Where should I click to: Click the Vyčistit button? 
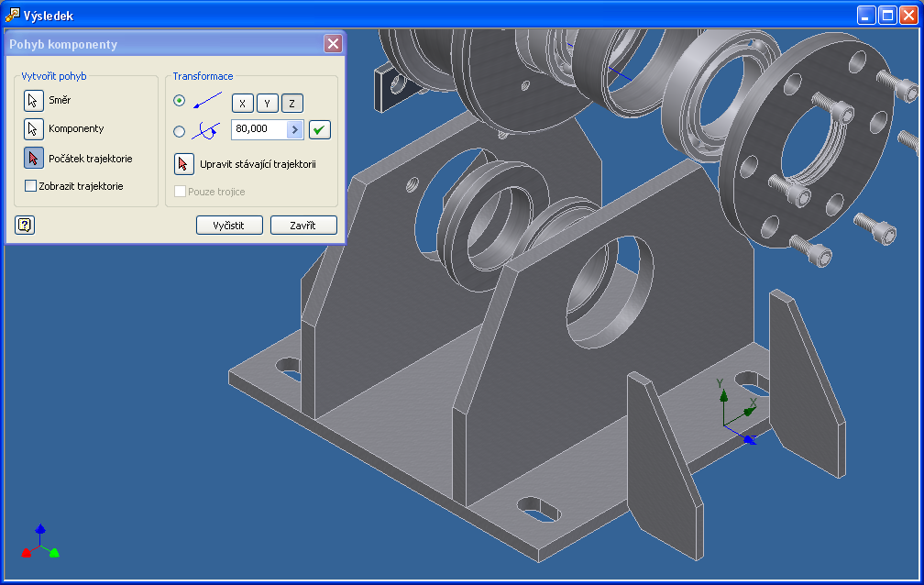(229, 226)
